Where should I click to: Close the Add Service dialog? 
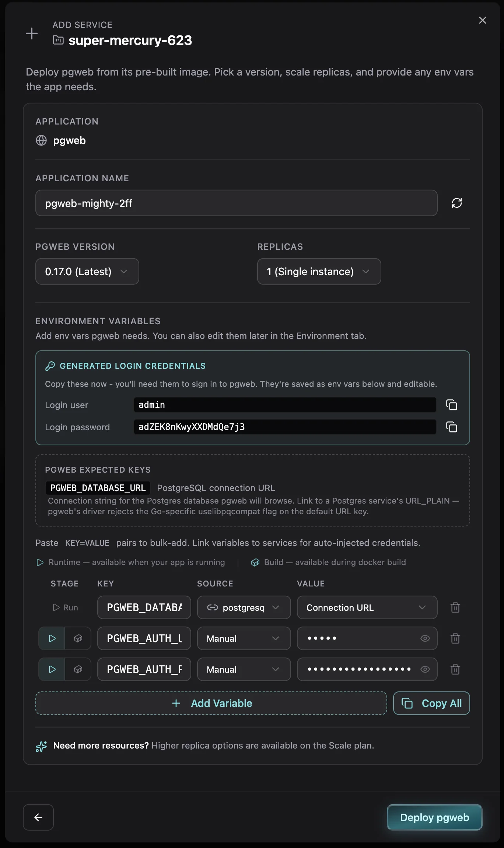[482, 20]
